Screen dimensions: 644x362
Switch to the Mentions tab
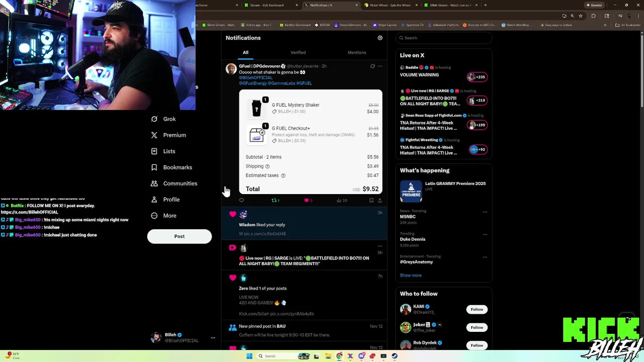click(x=357, y=52)
